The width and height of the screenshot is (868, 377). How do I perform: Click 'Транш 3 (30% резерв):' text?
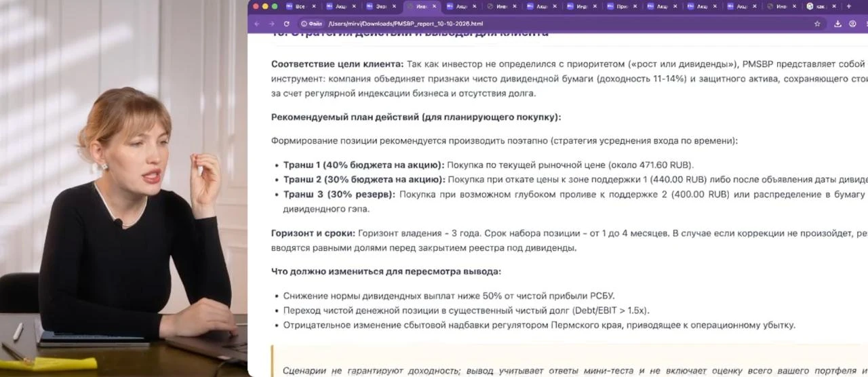pos(339,195)
